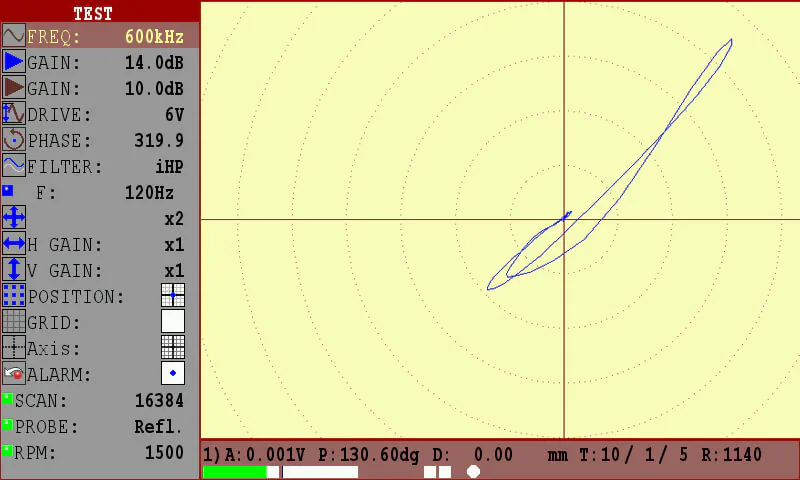Viewport: 800px width, 480px height.
Task: Click the SCAN: label
Action: coord(41,401)
